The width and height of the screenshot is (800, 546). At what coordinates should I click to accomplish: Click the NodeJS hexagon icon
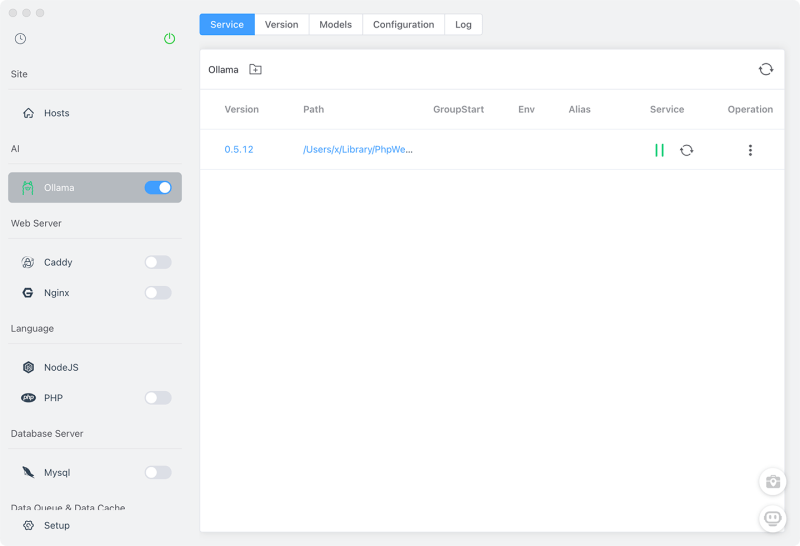point(29,367)
